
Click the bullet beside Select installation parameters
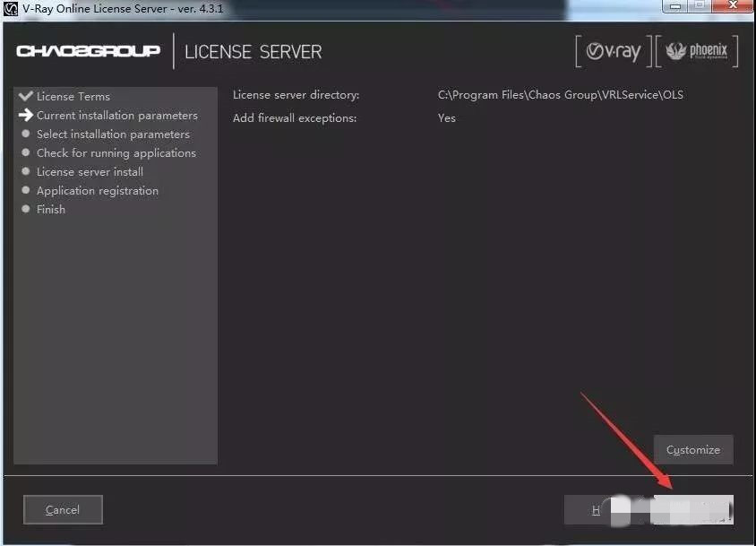26,134
